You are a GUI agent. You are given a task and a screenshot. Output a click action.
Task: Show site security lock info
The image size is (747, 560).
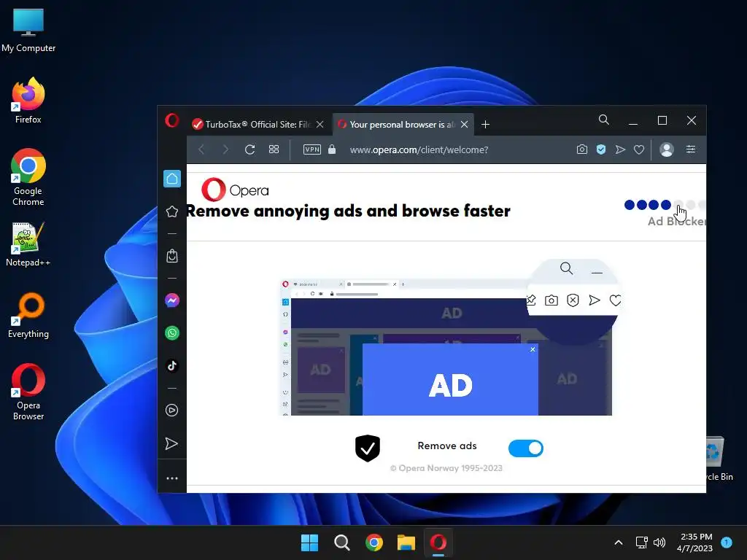[332, 149]
